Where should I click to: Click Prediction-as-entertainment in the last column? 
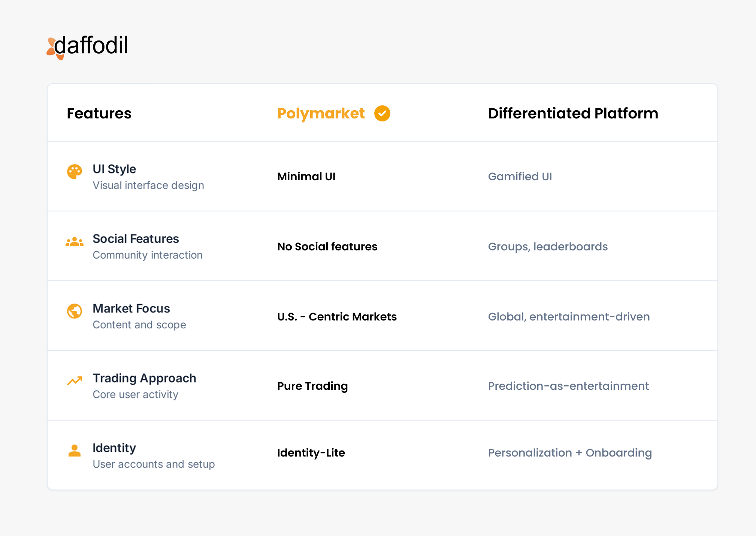[568, 386]
